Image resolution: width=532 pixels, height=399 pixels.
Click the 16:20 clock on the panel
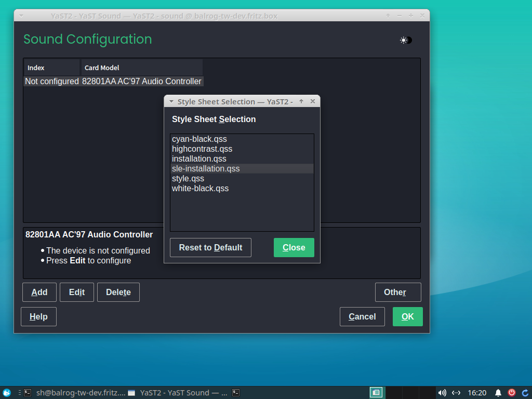pos(477,393)
